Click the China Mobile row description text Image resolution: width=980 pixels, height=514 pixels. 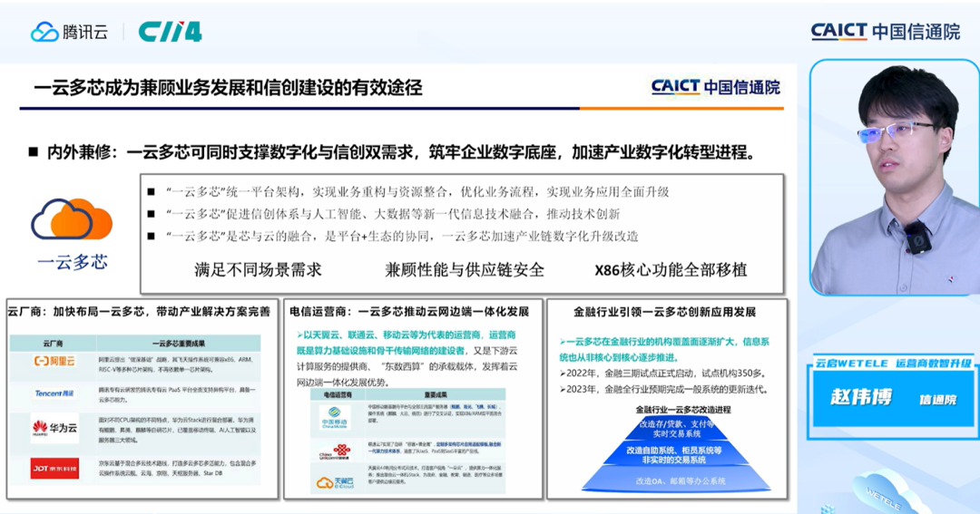tap(435, 413)
